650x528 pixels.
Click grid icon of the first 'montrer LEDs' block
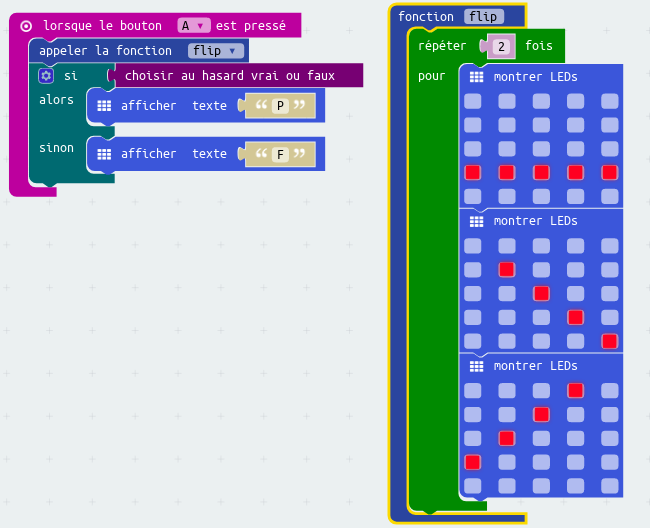476,77
